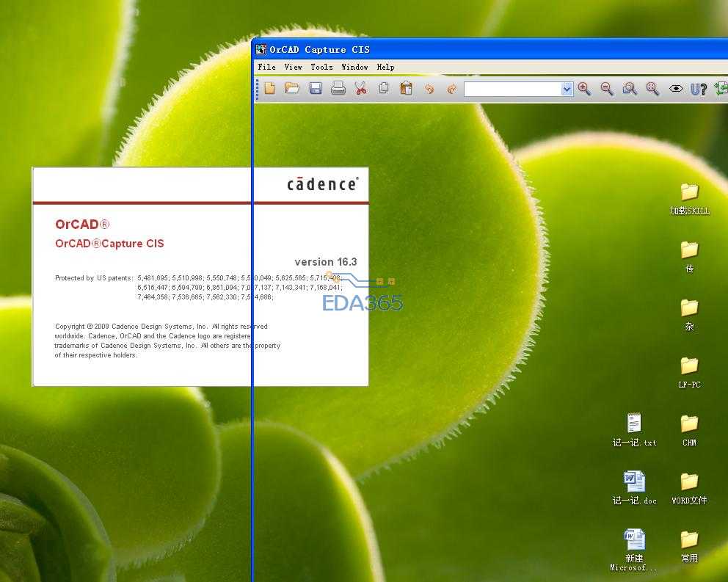Zoom in with the plus magnifier

585,89
